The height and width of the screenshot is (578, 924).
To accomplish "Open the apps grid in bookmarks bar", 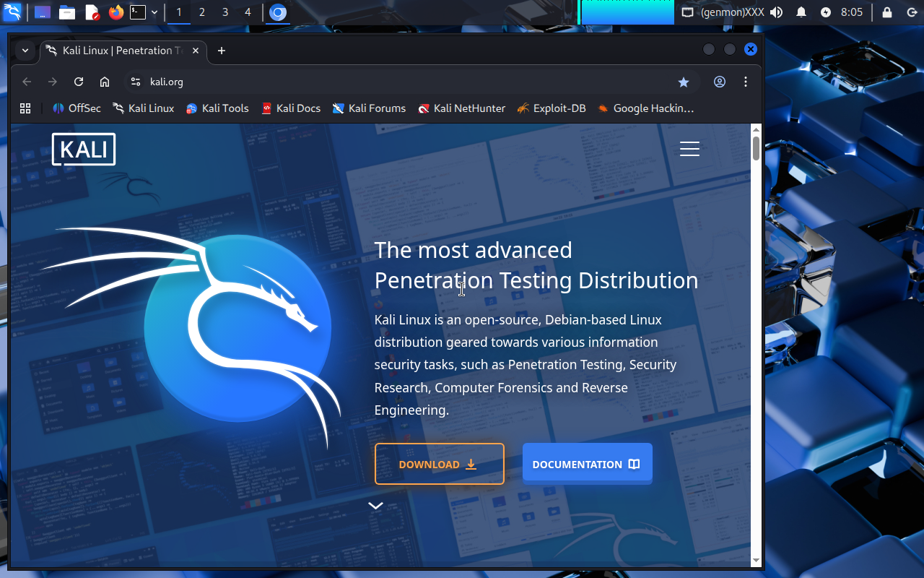I will pos(25,108).
